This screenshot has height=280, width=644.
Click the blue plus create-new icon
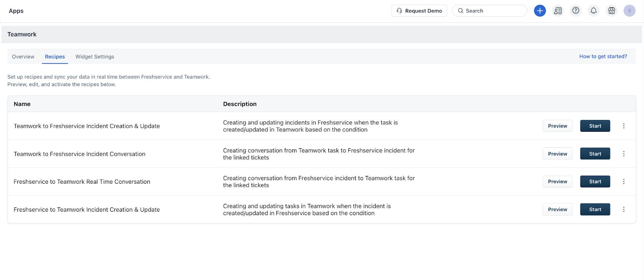point(540,11)
